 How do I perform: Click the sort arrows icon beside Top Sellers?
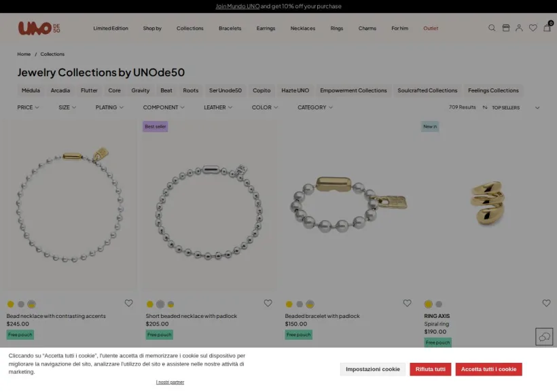pos(485,107)
